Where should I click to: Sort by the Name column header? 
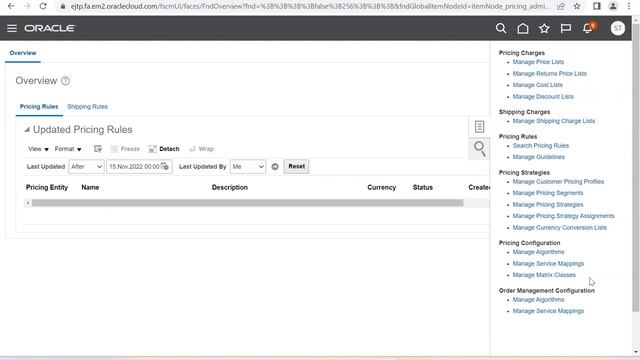click(90, 187)
